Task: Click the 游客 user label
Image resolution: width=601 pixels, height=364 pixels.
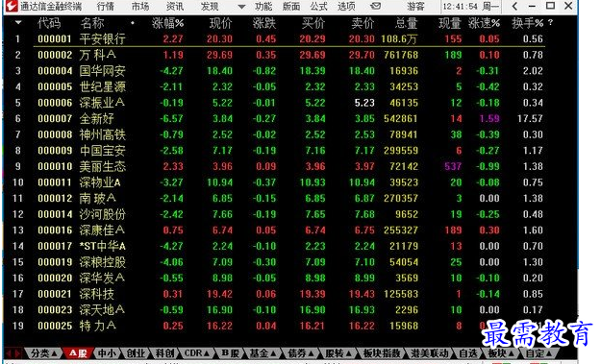Action: click(415, 6)
